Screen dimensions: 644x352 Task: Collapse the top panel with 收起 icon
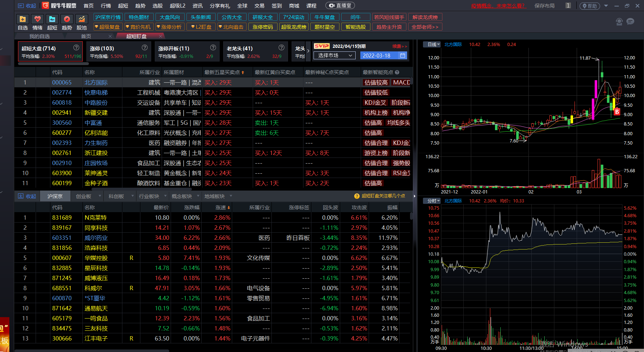click(x=27, y=6)
